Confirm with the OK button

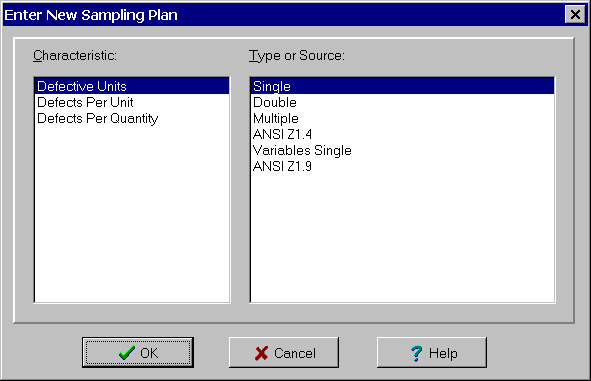point(138,353)
